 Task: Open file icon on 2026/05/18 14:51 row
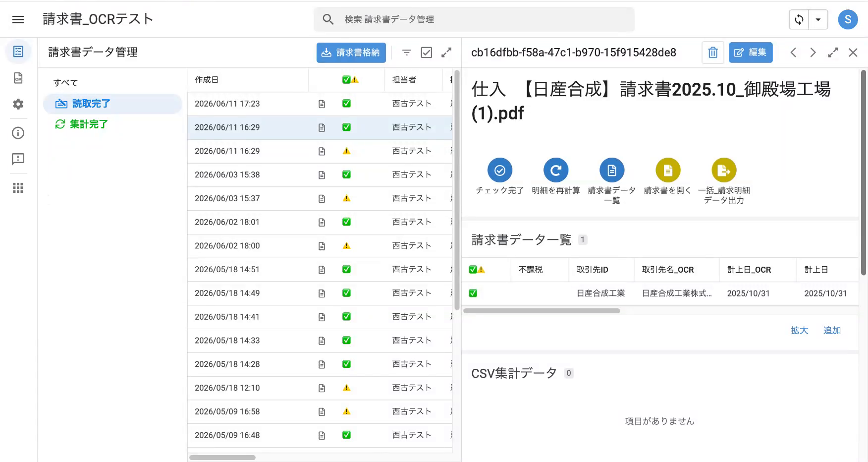pos(322,270)
